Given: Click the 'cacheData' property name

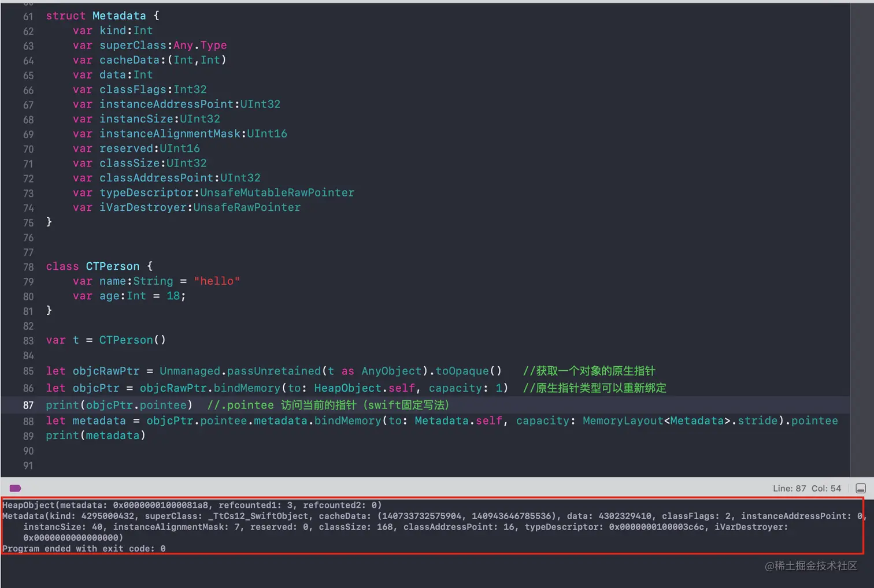Looking at the screenshot, I should [x=129, y=60].
